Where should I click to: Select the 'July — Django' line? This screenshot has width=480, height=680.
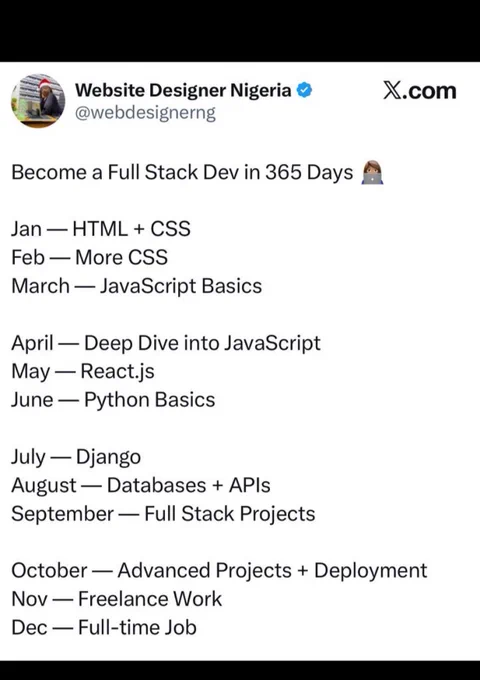click(x=76, y=457)
